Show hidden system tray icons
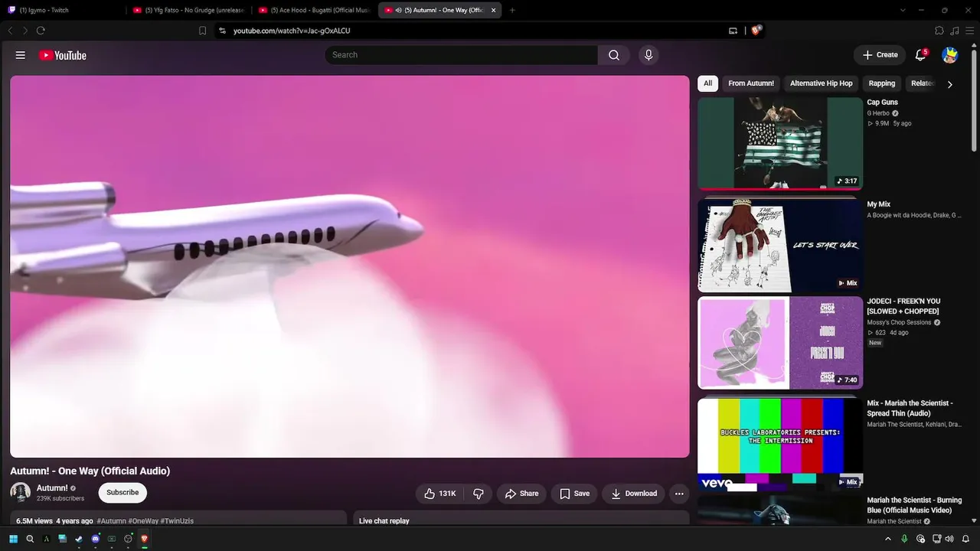Screen dimensions: 980x551 (x=888, y=539)
